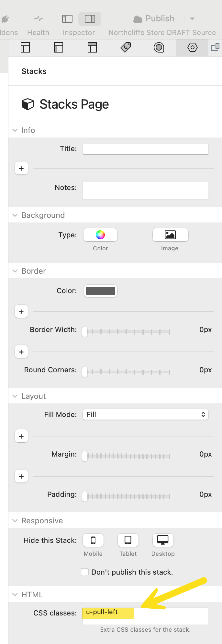Click the popout windows icon

click(x=215, y=48)
